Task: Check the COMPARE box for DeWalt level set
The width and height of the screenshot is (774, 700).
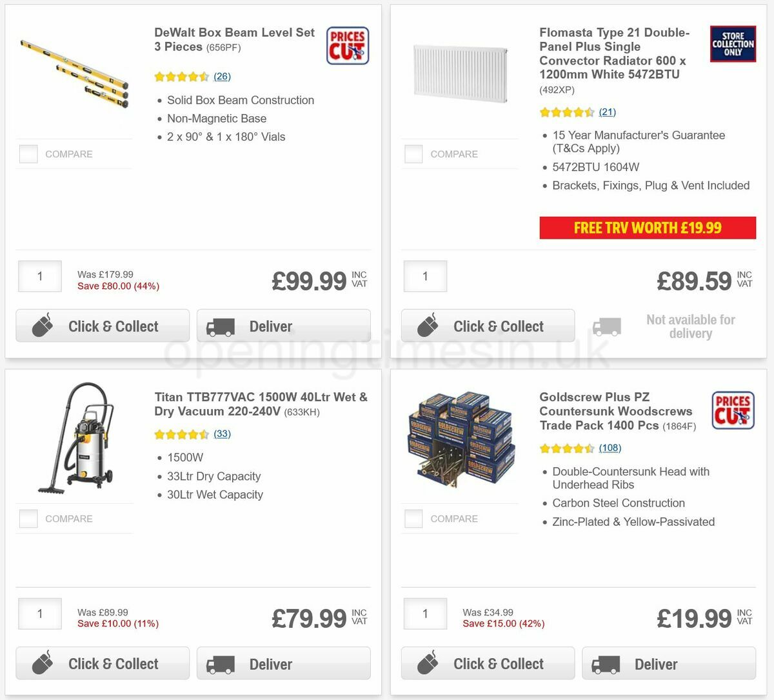Action: (28, 154)
